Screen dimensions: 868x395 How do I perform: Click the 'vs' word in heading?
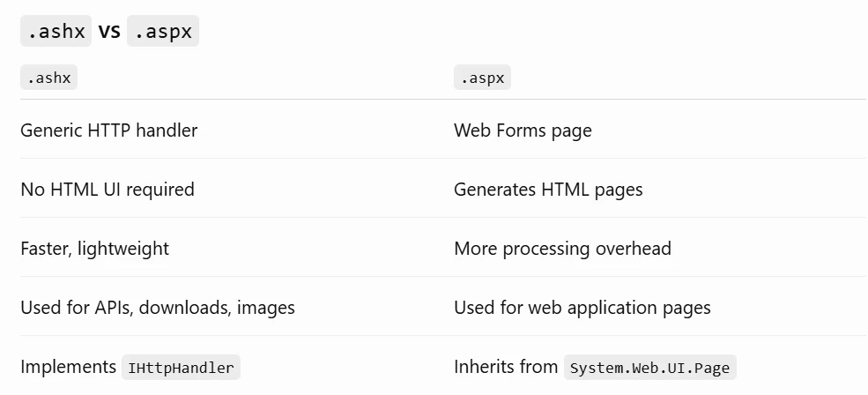coord(109,31)
